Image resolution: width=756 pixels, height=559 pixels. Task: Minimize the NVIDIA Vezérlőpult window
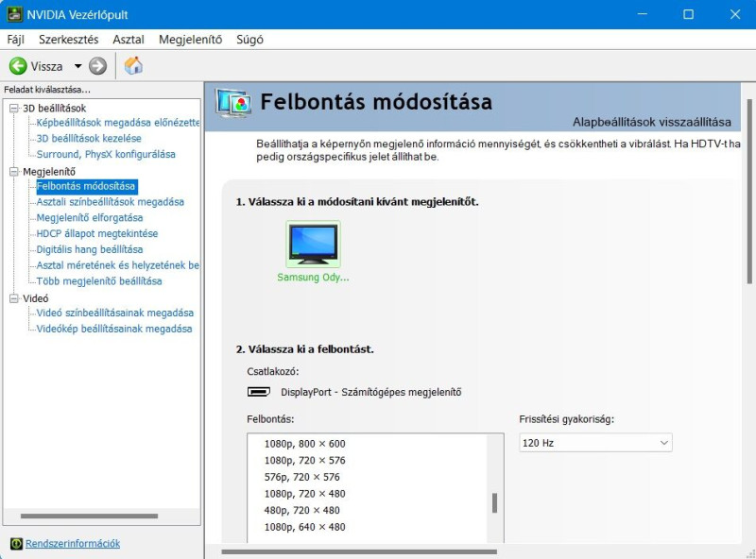point(643,14)
